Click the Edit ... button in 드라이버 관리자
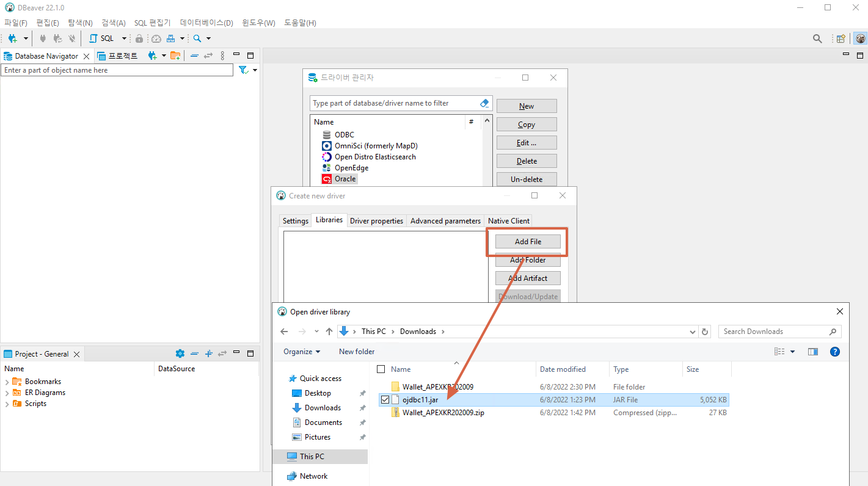The height and width of the screenshot is (486, 868). click(527, 142)
